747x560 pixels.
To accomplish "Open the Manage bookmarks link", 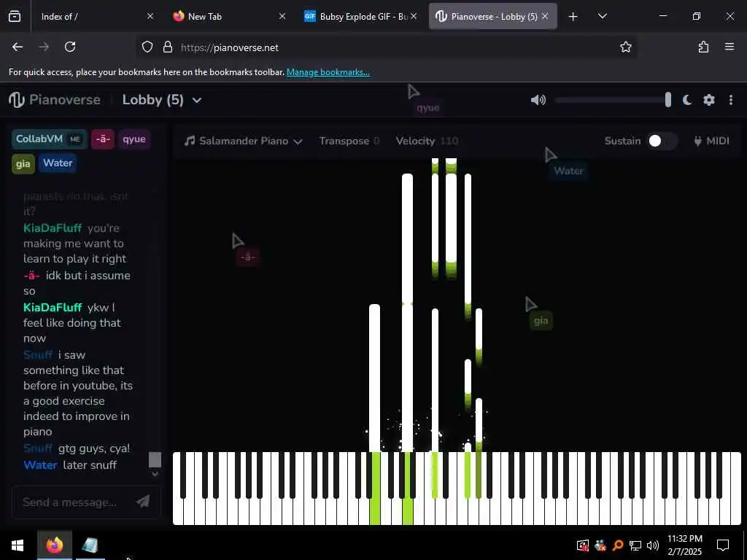I will tap(328, 72).
